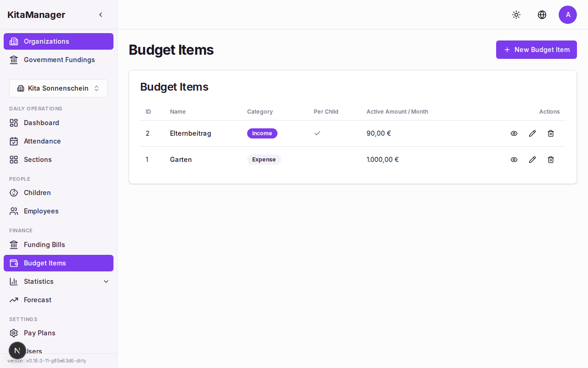Open the Dashboard from the sidebar
588x368 pixels.
point(41,123)
